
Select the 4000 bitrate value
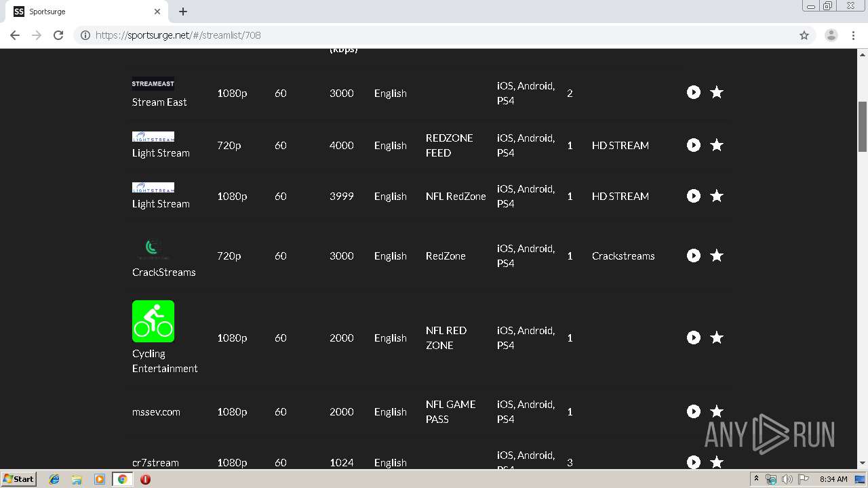click(342, 146)
